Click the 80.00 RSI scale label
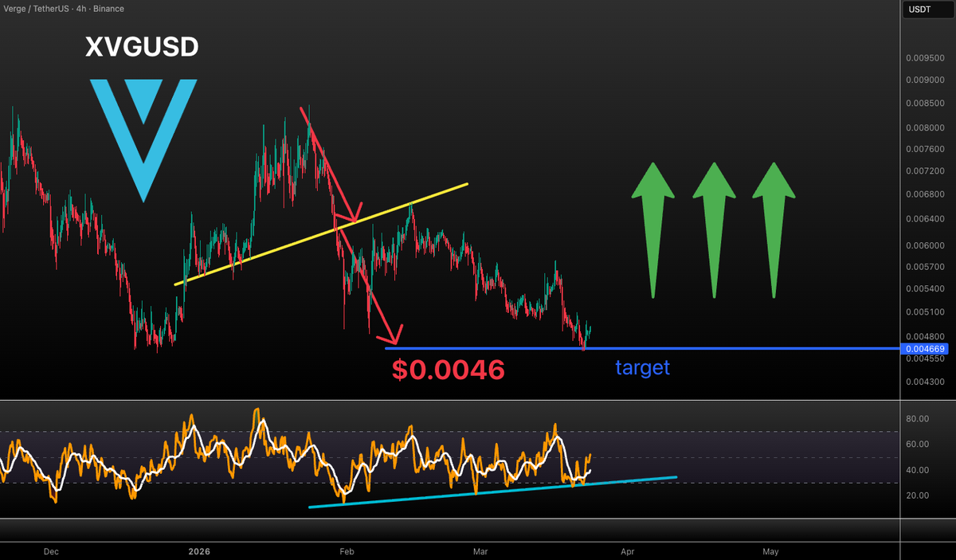The width and height of the screenshot is (956, 560). (x=919, y=419)
